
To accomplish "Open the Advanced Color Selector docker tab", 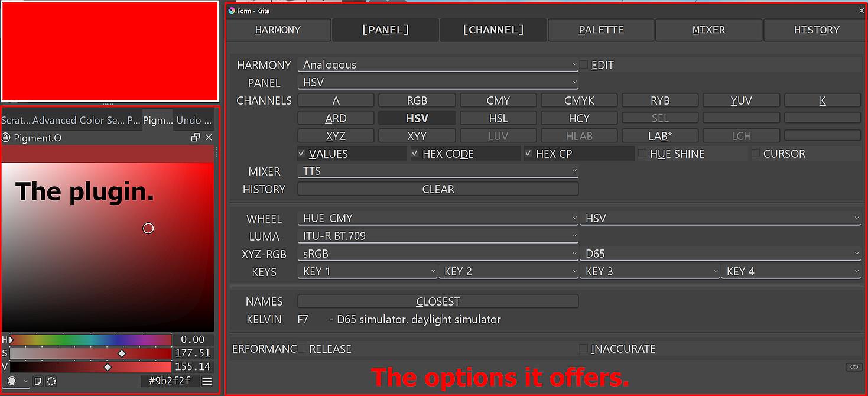I will [x=79, y=120].
